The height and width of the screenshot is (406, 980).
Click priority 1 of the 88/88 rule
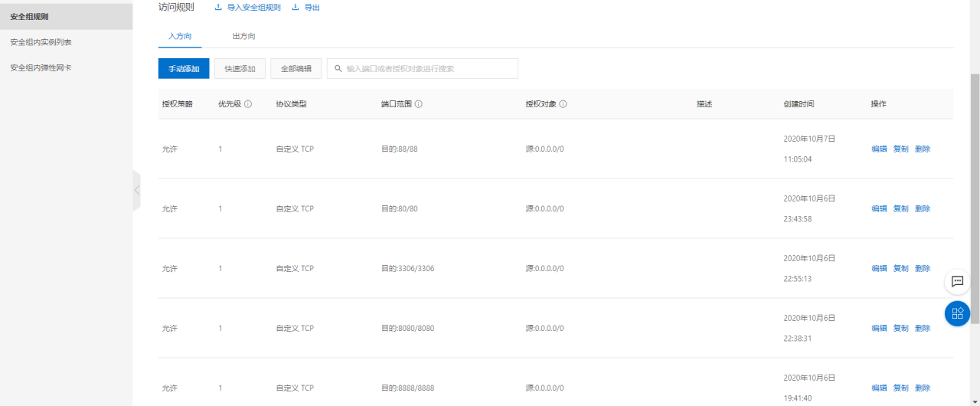220,149
